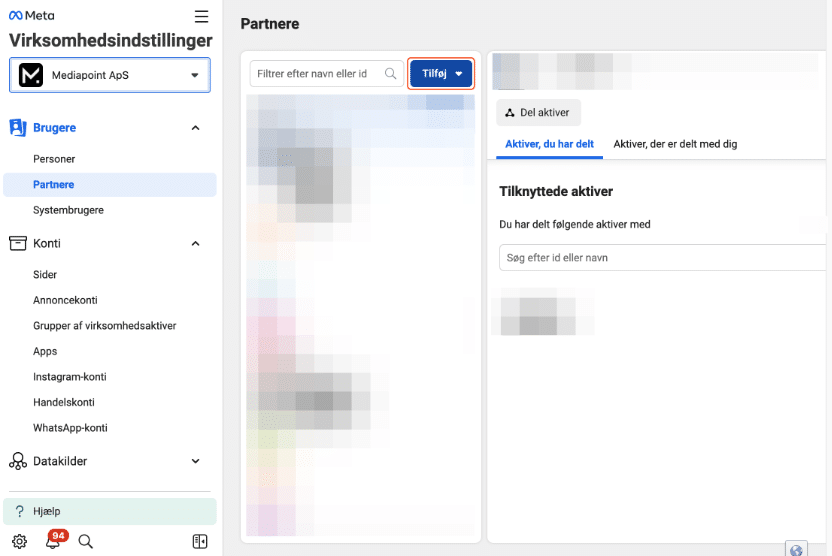Click the Brugere people icon

(x=18, y=127)
